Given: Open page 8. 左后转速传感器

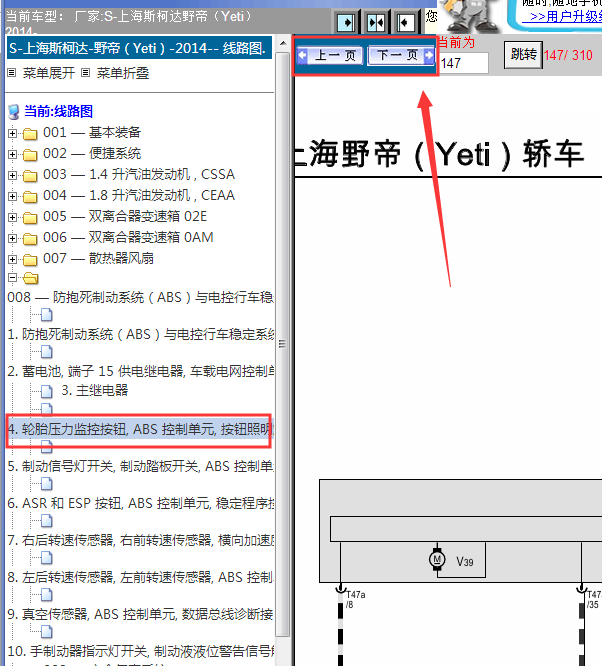Looking at the screenshot, I should 141,577.
